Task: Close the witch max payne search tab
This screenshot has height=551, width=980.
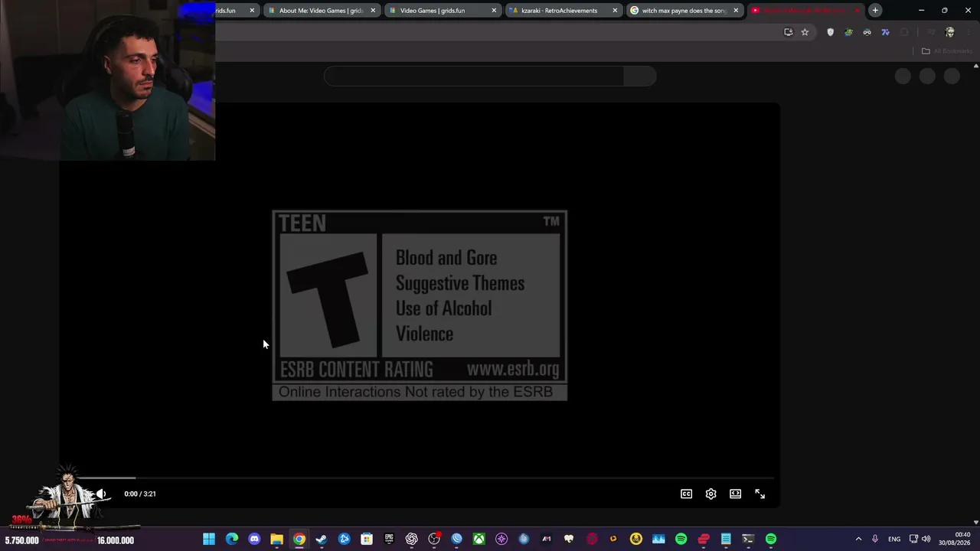Action: click(736, 11)
